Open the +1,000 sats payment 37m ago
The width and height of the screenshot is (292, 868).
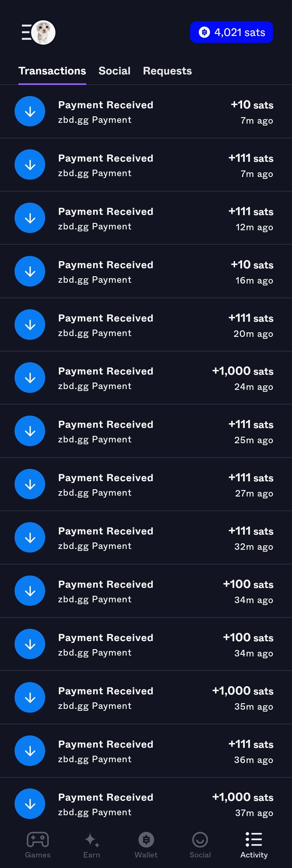point(146,804)
